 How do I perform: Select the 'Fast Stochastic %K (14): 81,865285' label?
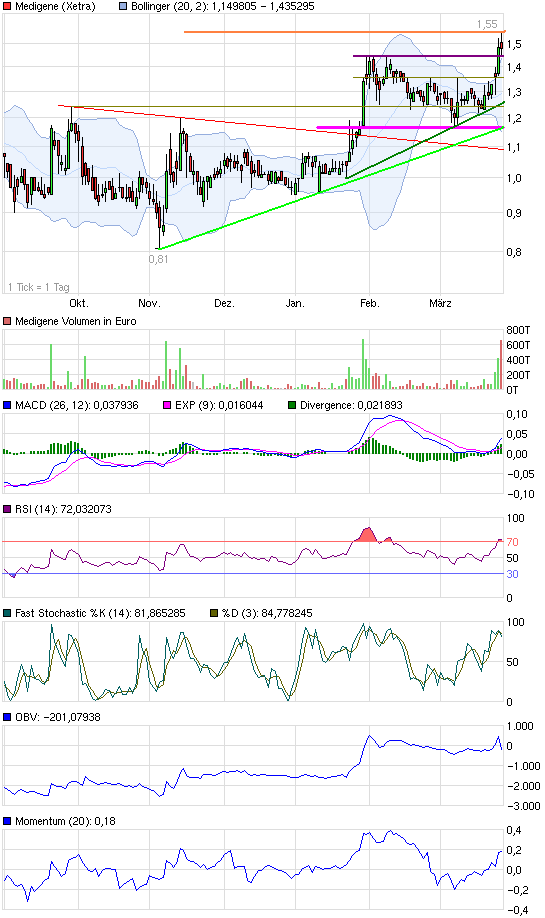100,614
